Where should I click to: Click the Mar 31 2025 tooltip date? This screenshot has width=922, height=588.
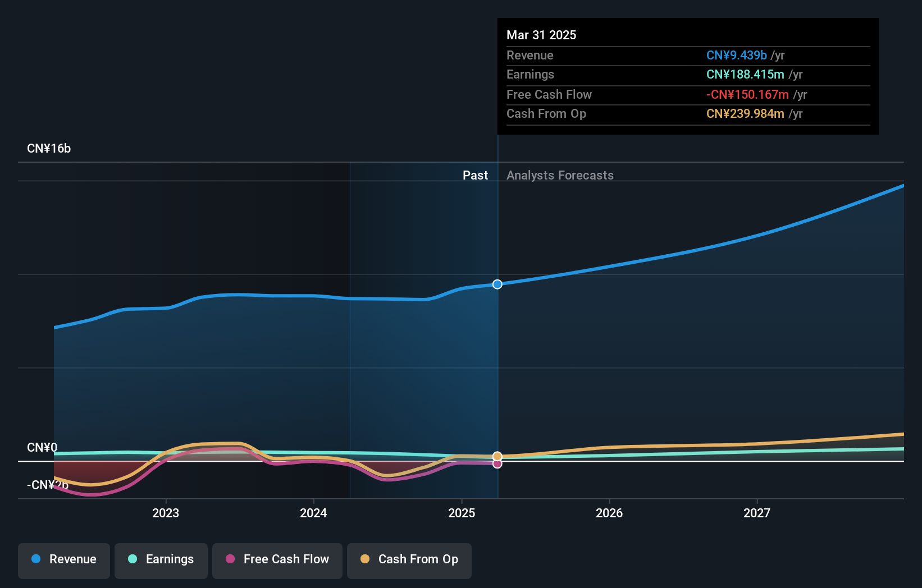541,35
